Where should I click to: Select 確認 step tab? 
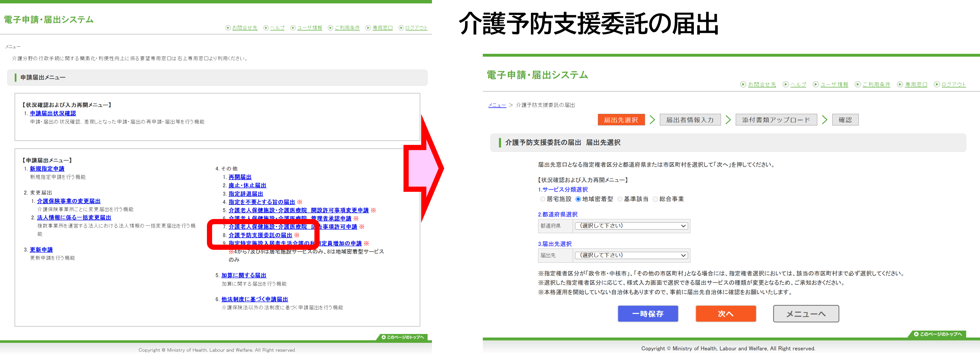(x=845, y=120)
